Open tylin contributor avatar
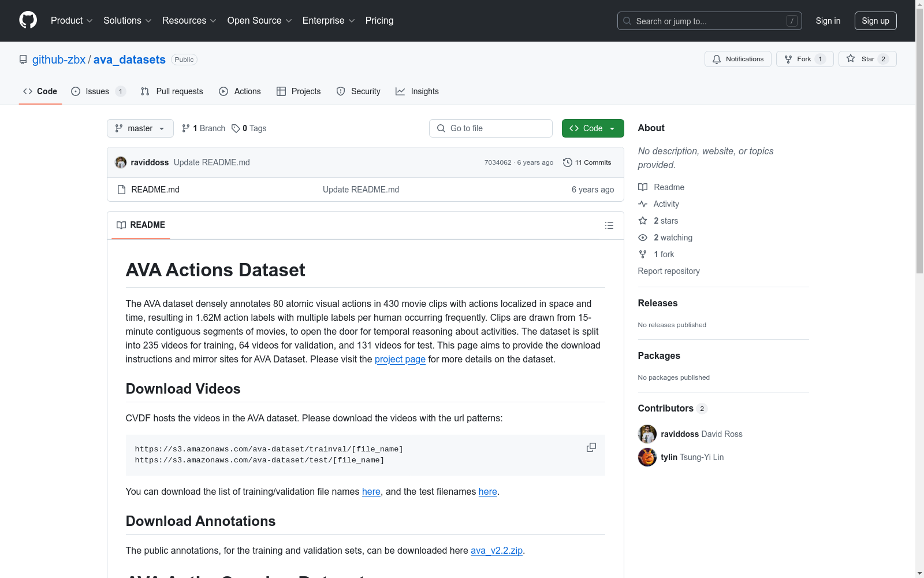 [647, 457]
